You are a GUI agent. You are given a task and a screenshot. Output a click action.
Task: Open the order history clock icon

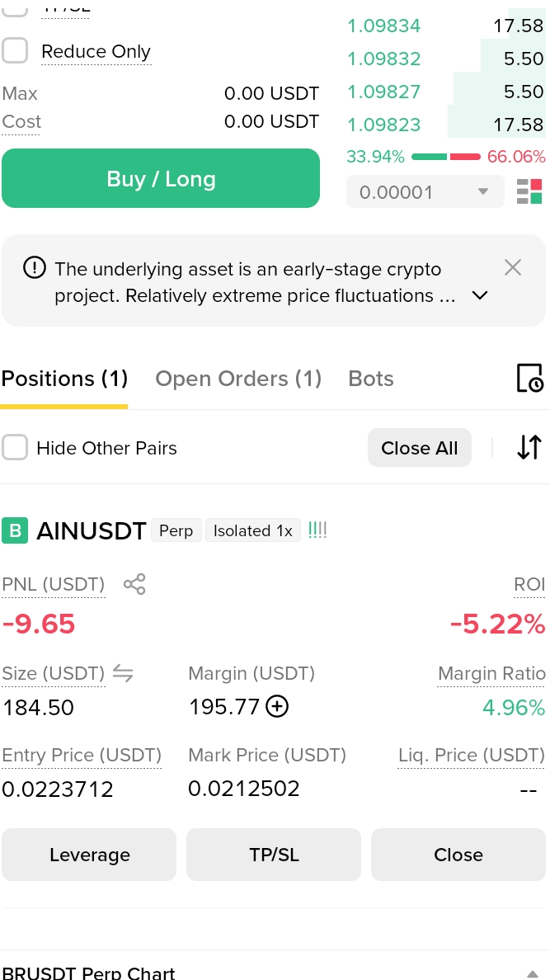[x=529, y=378]
